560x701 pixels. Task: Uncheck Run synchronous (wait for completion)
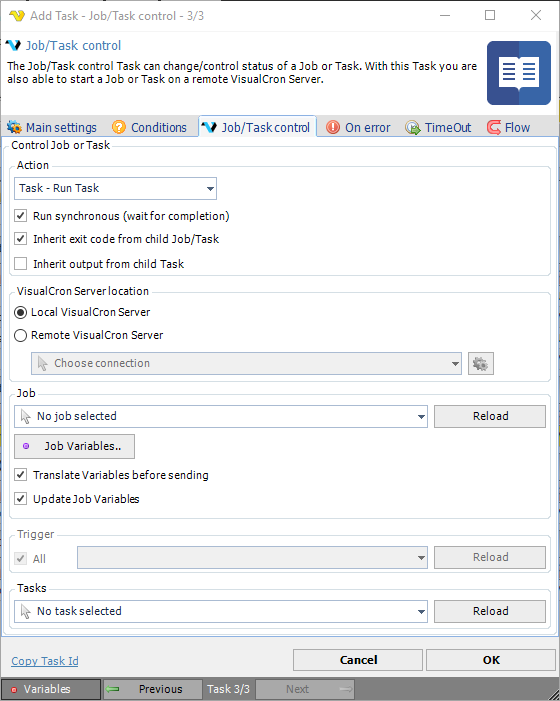pyautogui.click(x=21, y=216)
